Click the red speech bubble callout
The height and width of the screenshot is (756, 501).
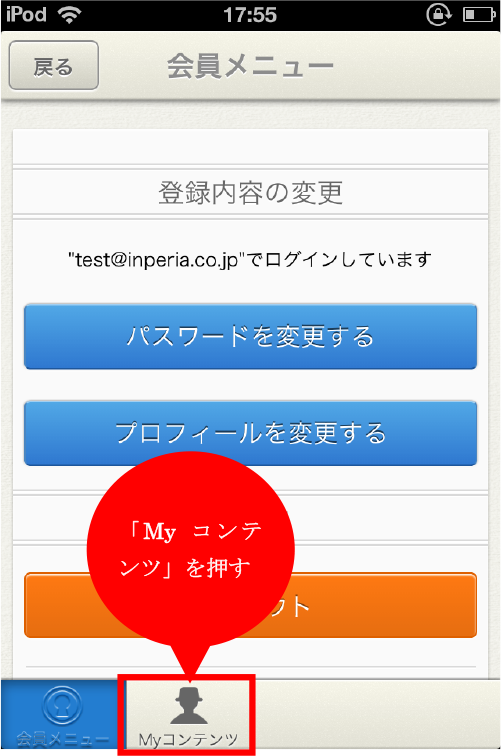190,550
